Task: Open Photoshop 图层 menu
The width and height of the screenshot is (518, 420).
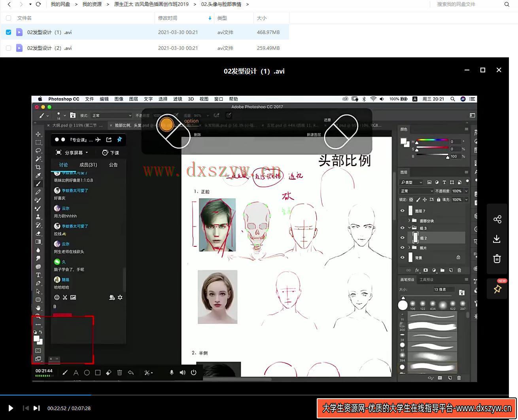Action: click(134, 99)
